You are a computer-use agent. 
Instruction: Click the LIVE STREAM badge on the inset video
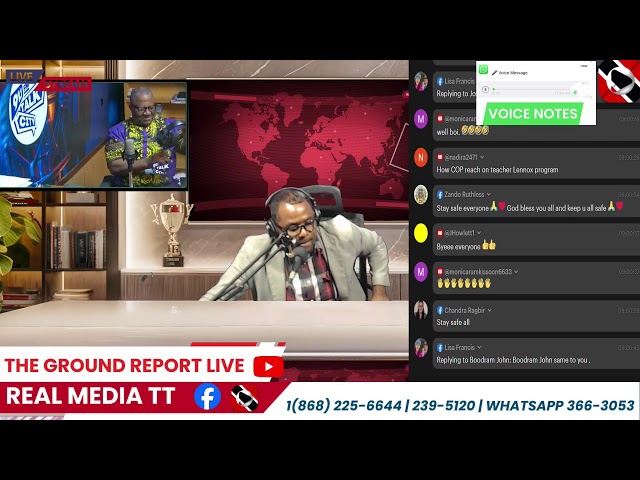(49, 81)
